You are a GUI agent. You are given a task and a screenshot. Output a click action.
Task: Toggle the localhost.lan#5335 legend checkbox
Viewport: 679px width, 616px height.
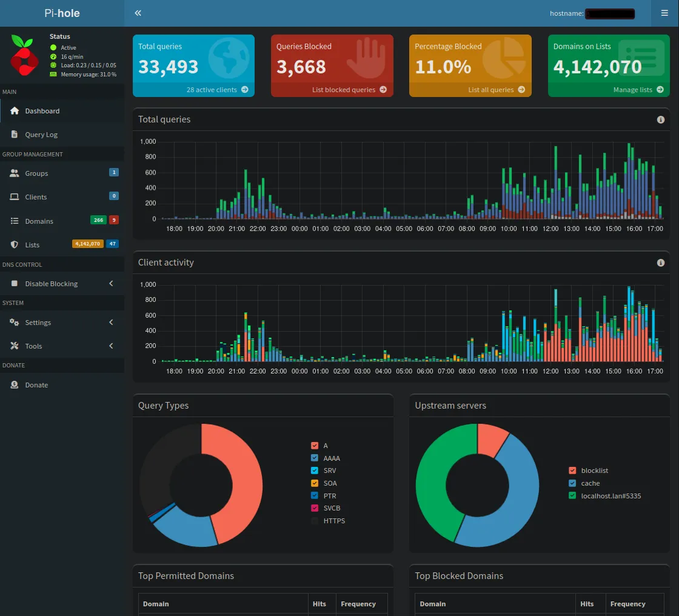[572, 495]
